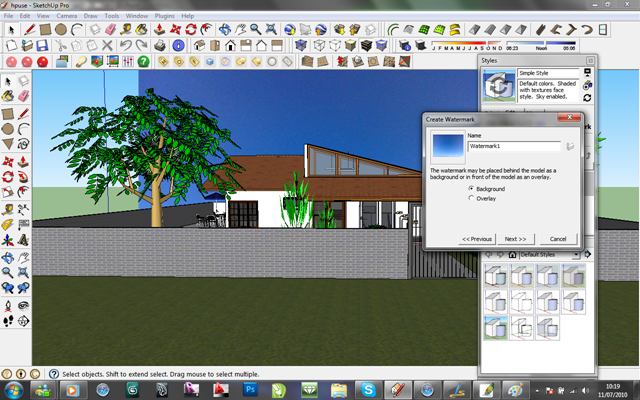Screen dimensions: 640x400
Task: Select the 3D Text tool in left toolbar
Action: [x=23, y=240]
